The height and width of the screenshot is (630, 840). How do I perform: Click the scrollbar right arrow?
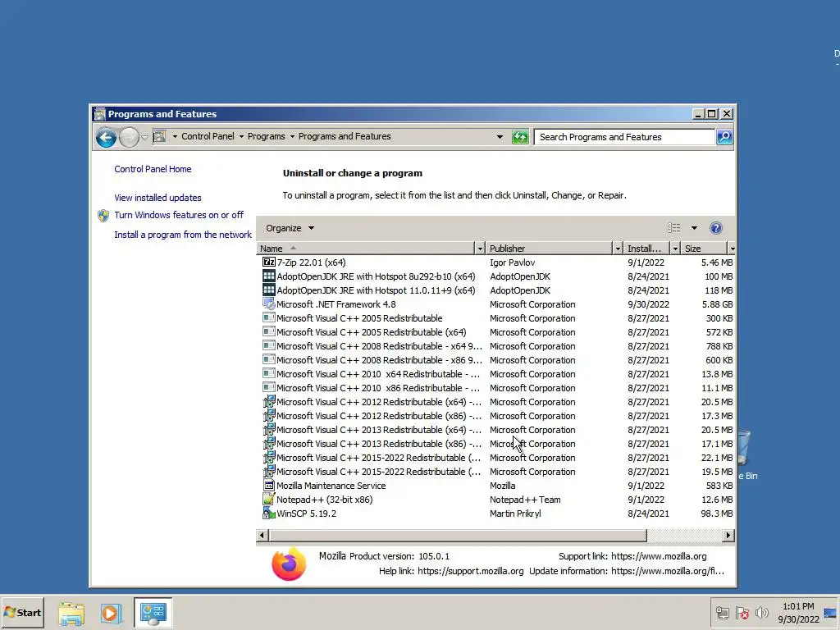[x=728, y=535]
